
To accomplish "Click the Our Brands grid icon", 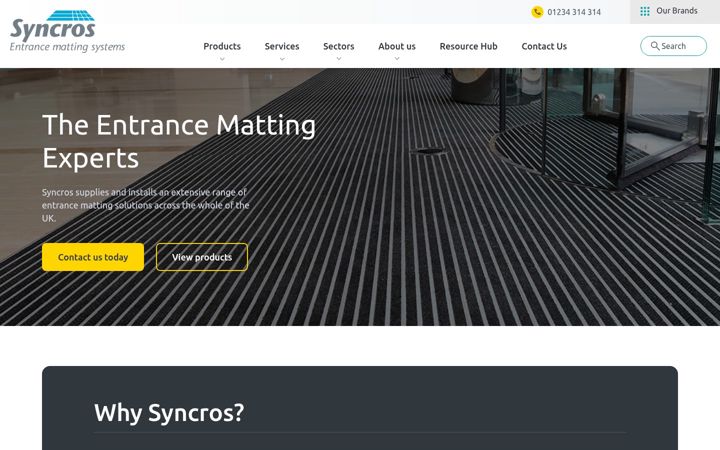I will point(645,11).
